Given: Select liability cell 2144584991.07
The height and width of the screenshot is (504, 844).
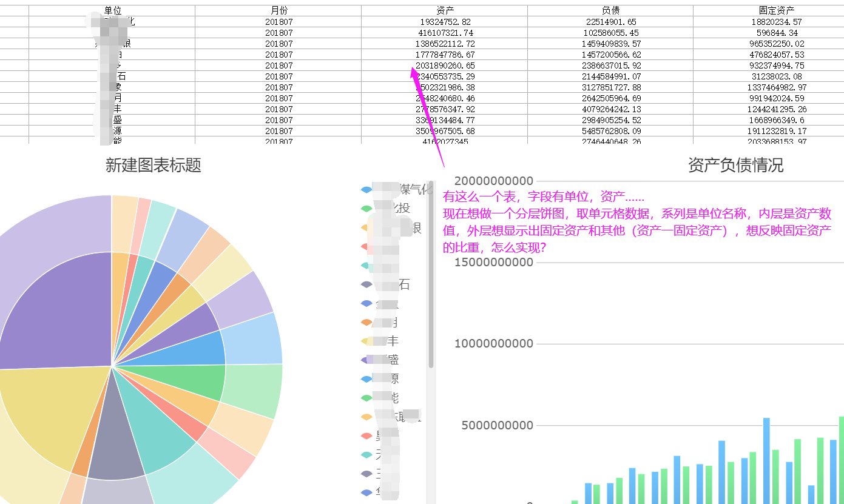Looking at the screenshot, I should 610,76.
